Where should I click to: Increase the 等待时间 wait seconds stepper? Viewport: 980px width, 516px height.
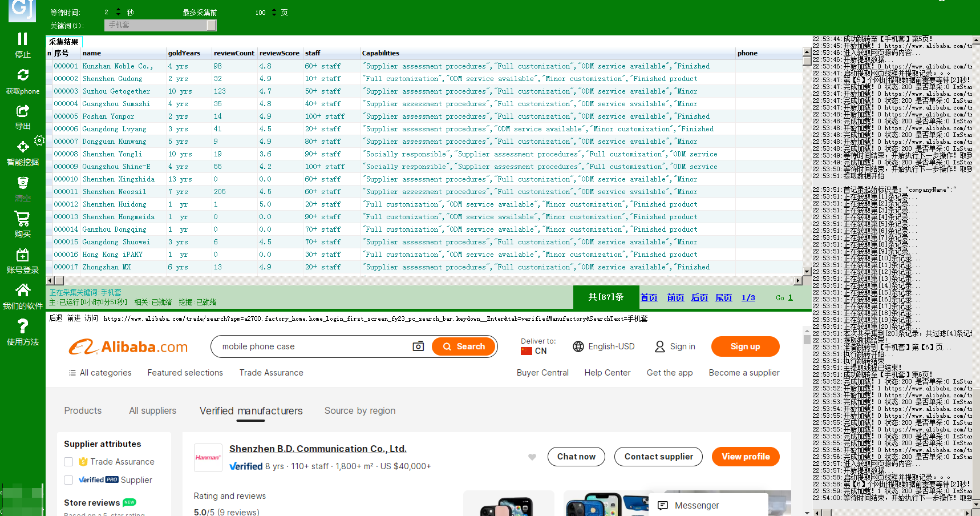pyautogui.click(x=118, y=10)
